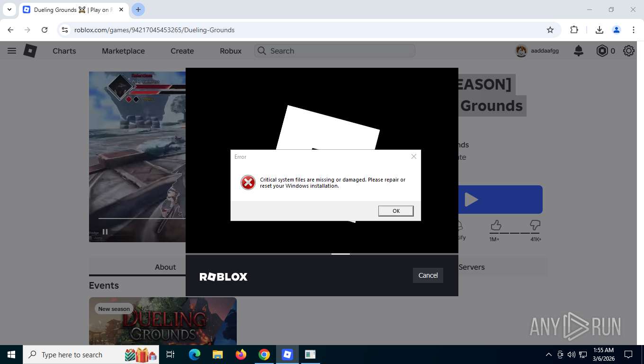Open volume control in tray

(x=572, y=355)
